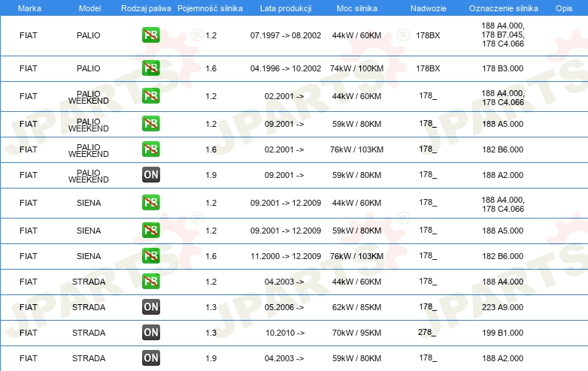Click ON diesel icon for Strada 1.3 70kW

click(x=150, y=332)
